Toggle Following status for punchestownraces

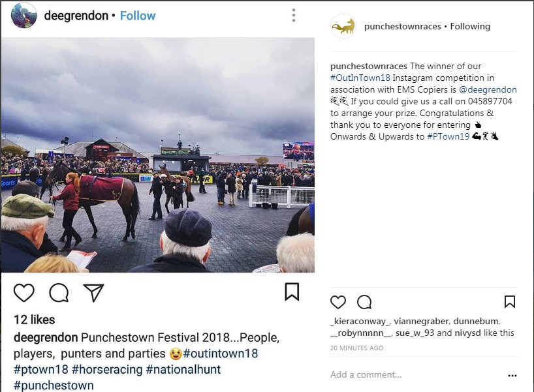470,26
